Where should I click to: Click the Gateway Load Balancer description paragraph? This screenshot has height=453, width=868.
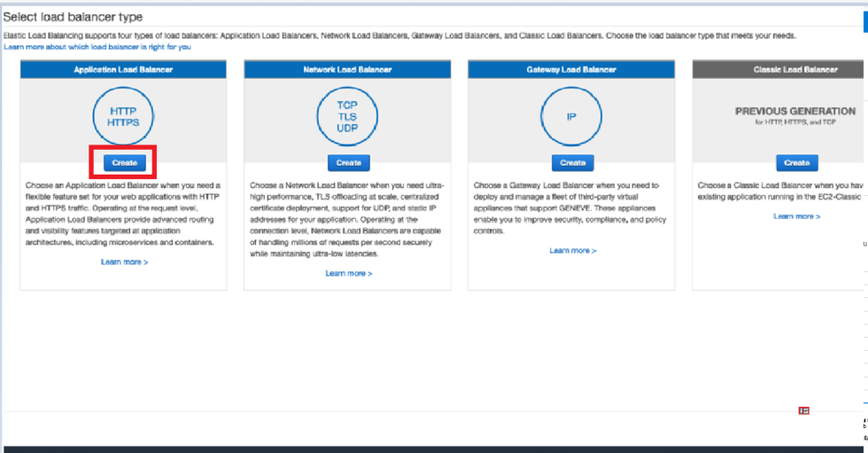pyautogui.click(x=570, y=208)
